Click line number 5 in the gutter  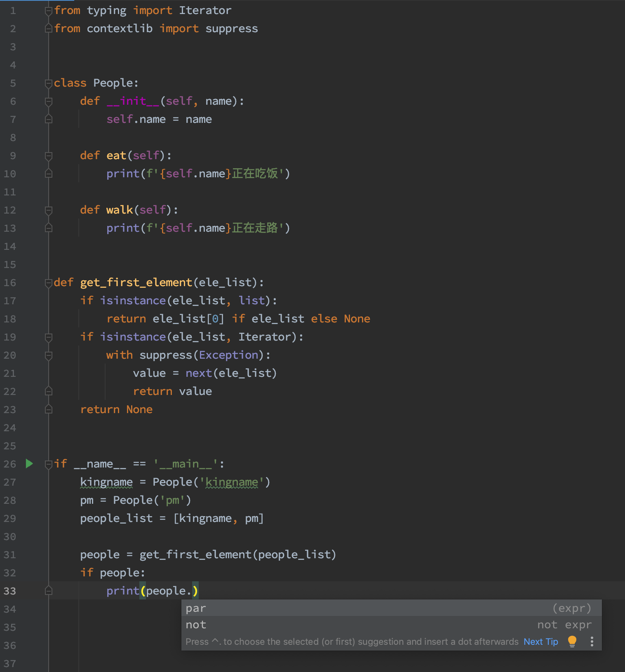[13, 83]
